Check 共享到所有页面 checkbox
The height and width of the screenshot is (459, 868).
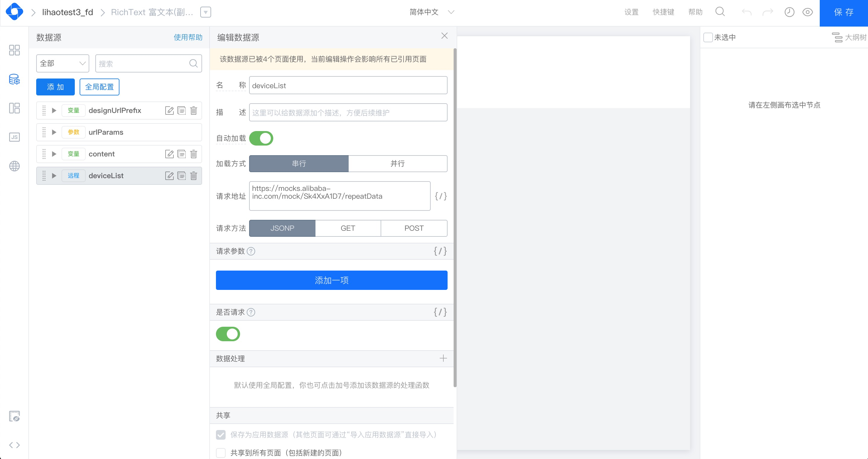click(x=221, y=453)
